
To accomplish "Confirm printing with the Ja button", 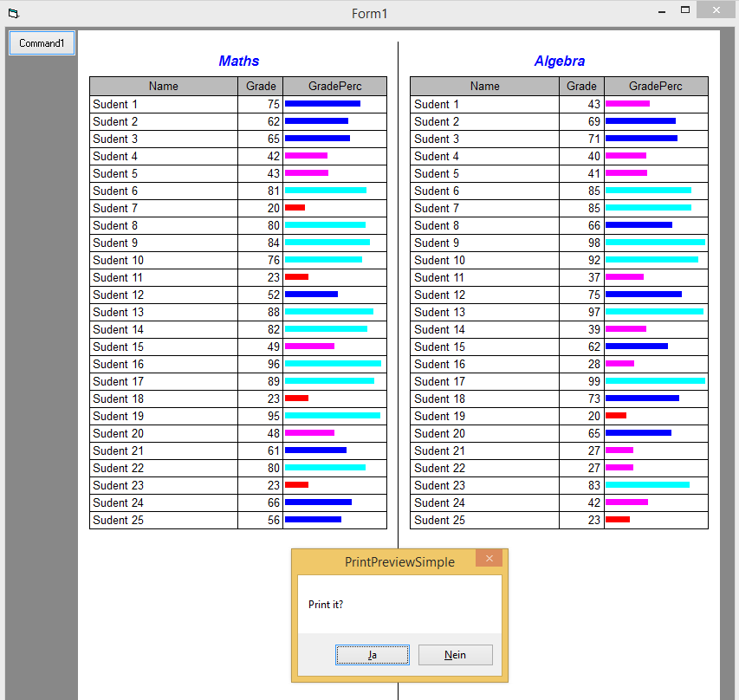I will point(372,655).
